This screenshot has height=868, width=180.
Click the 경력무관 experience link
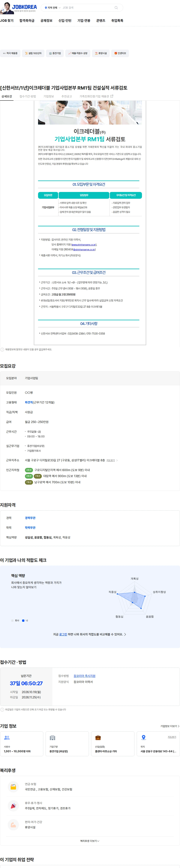coord(30,518)
